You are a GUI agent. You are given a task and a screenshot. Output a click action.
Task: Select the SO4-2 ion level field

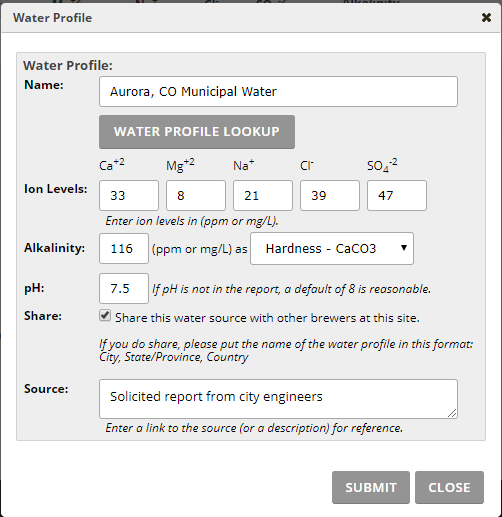pyautogui.click(x=397, y=196)
